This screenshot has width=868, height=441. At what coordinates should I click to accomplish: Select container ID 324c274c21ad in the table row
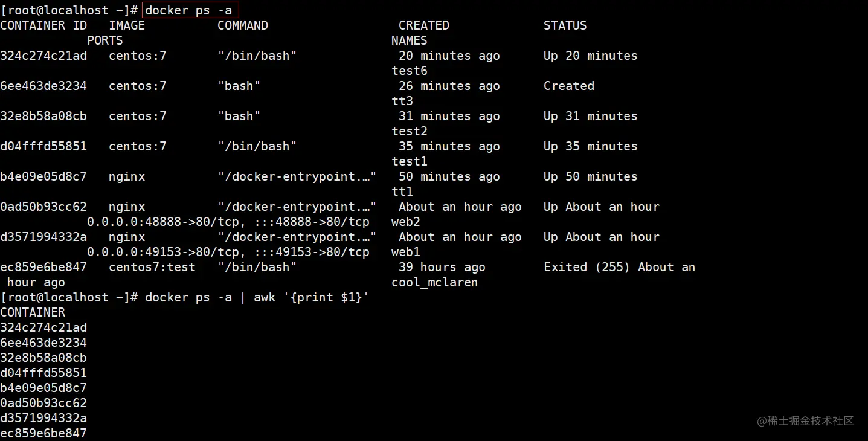(43, 56)
